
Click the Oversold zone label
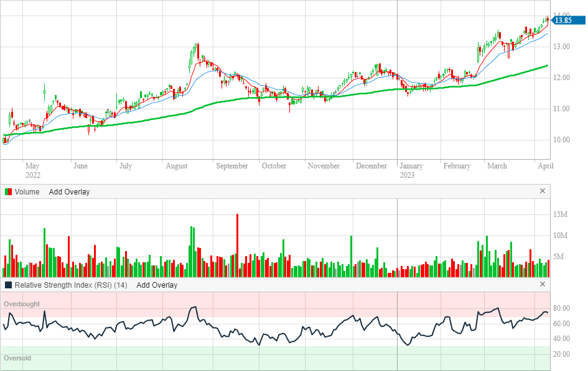[17, 359]
